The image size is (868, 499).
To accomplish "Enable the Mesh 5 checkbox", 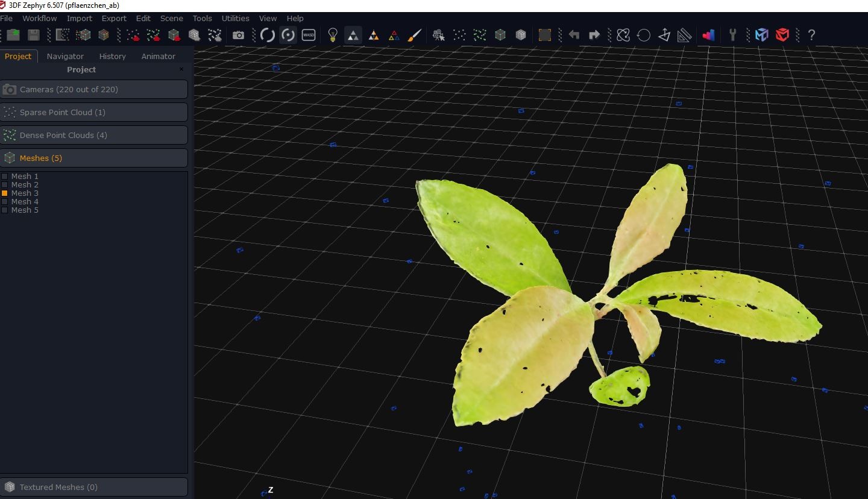I will (5, 210).
